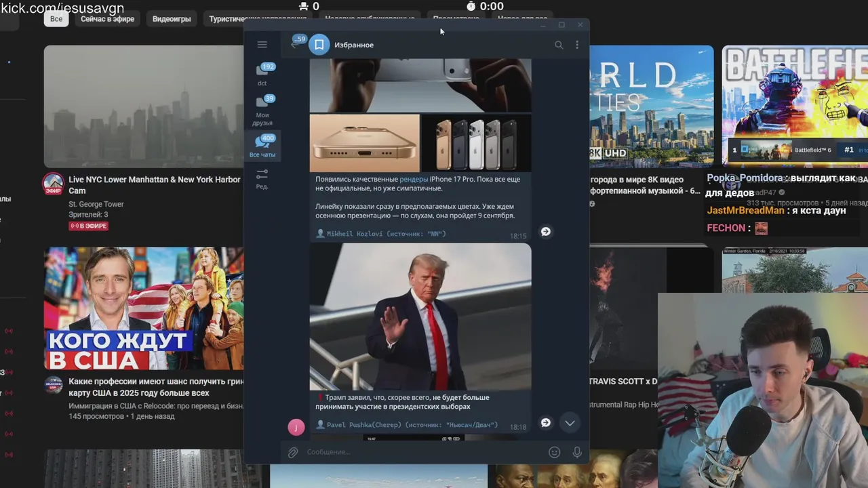Select the Видеоигры filter chip

pyautogui.click(x=172, y=18)
